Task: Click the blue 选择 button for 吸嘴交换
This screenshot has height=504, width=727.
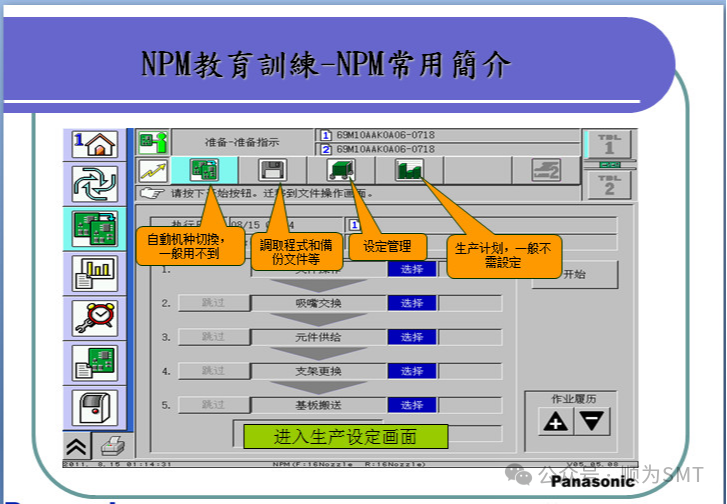Action: coord(412,303)
